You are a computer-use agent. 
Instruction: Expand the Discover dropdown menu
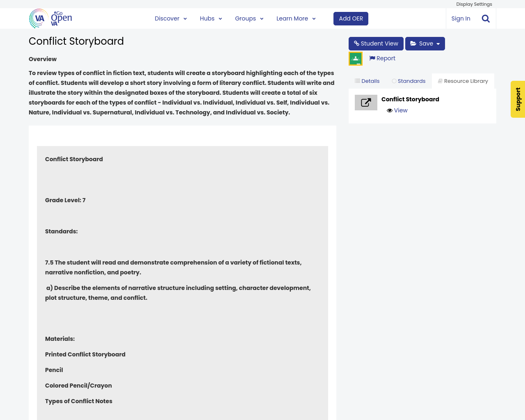pyautogui.click(x=171, y=18)
